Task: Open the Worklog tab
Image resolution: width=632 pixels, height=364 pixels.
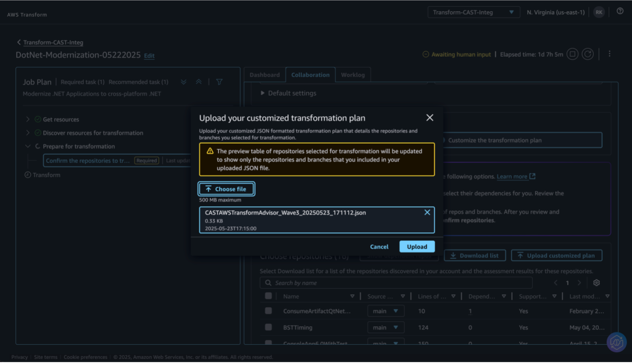Action: [x=353, y=75]
